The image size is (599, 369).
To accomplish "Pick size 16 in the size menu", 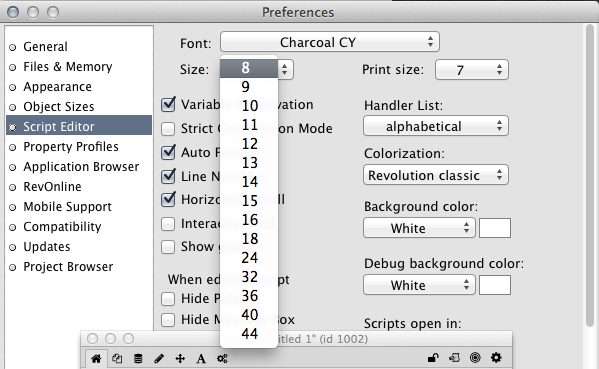I will 249,220.
